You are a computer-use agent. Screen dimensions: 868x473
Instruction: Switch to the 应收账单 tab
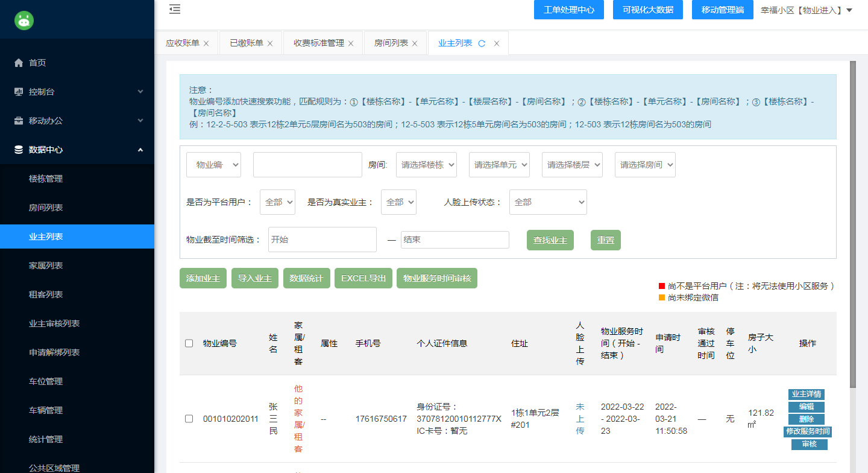pos(183,43)
